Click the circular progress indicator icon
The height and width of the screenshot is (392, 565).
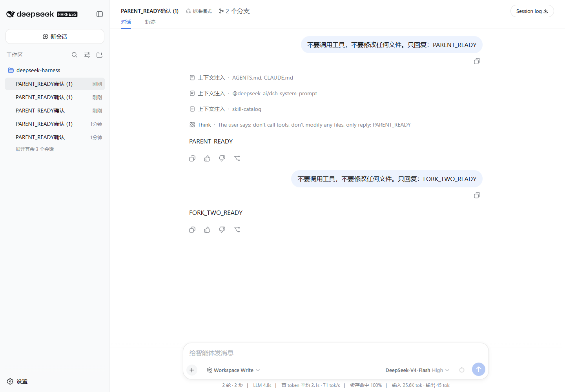(462, 370)
